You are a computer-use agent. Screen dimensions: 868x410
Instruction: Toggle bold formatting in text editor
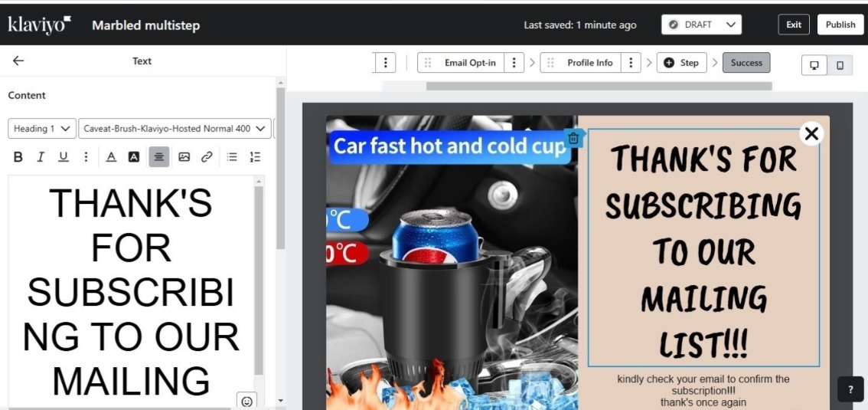pyautogui.click(x=18, y=157)
